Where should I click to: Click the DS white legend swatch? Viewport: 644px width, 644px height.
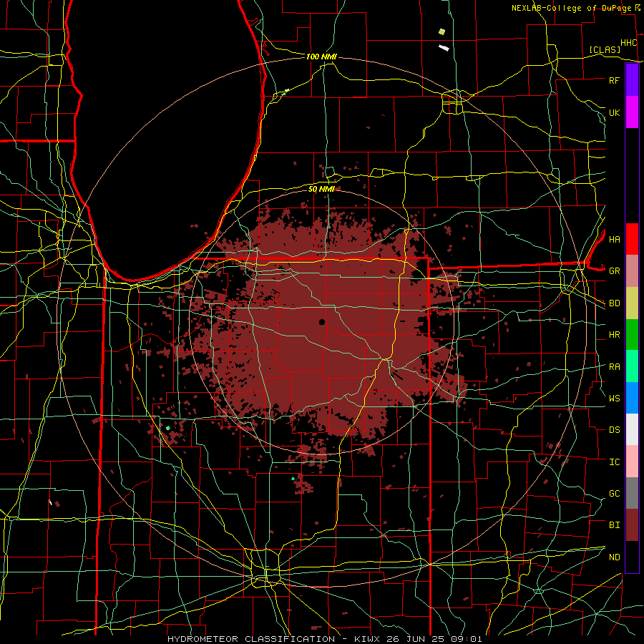632,429
